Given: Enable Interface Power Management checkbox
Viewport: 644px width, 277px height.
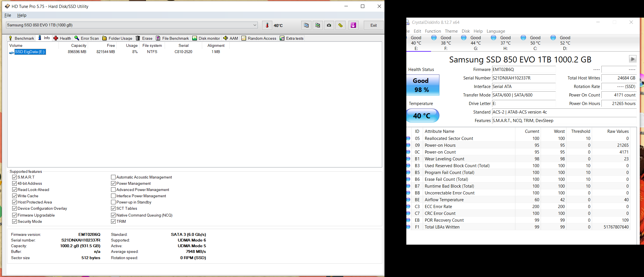Looking at the screenshot, I should [x=113, y=196].
